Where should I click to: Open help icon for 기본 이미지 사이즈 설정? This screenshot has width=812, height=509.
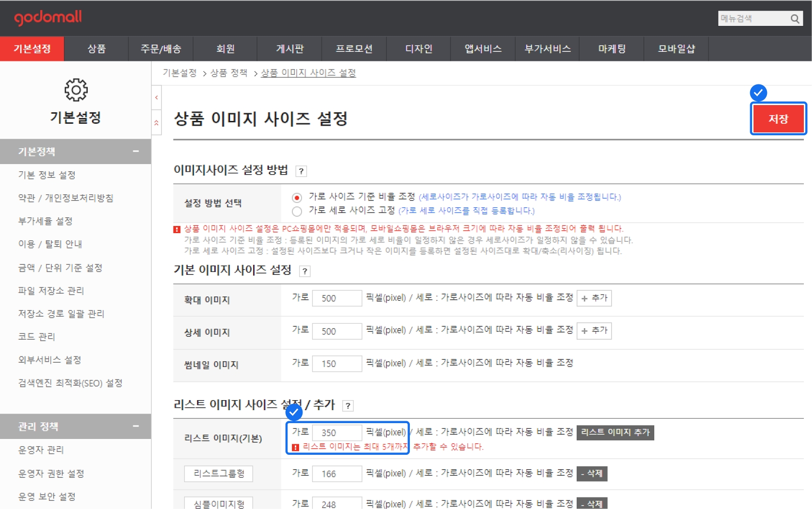point(304,272)
